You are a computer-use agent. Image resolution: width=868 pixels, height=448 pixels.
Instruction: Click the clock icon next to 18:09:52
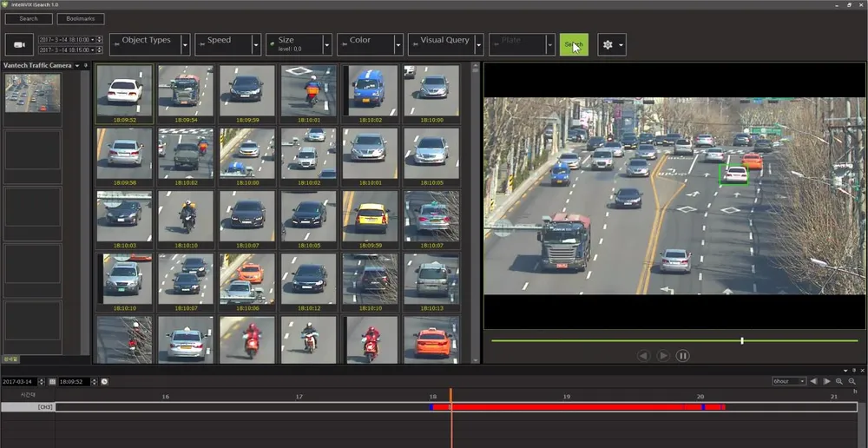pyautogui.click(x=104, y=381)
